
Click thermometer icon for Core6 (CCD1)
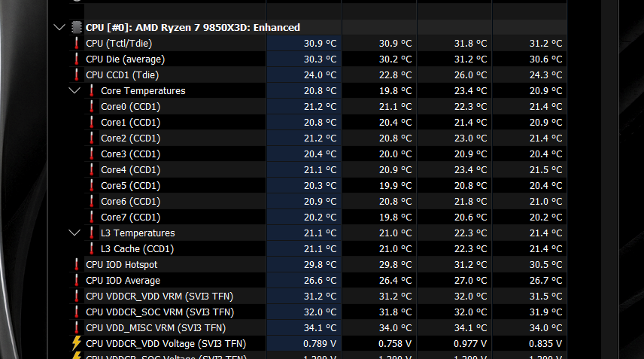(x=92, y=201)
